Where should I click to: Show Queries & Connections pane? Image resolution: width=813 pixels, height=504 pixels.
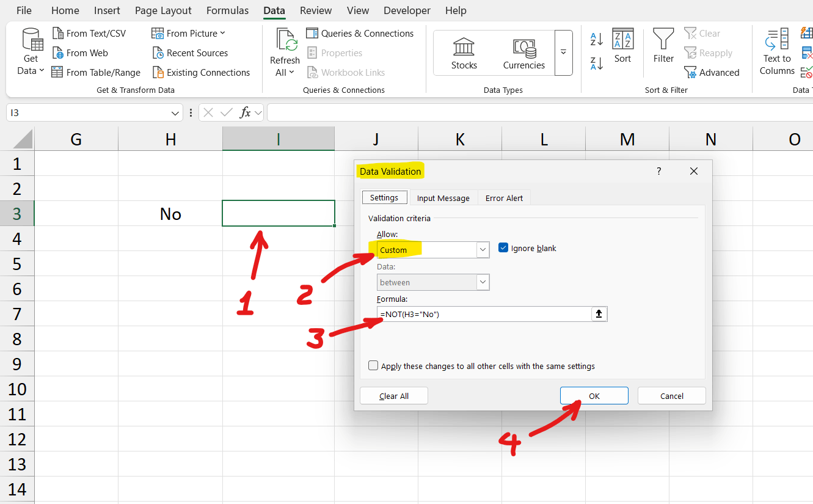tap(360, 32)
